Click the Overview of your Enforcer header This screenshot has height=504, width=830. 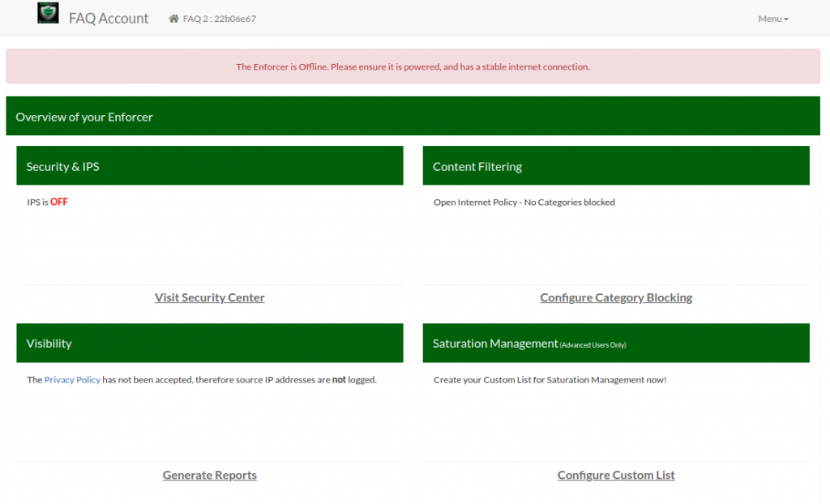pos(413,116)
